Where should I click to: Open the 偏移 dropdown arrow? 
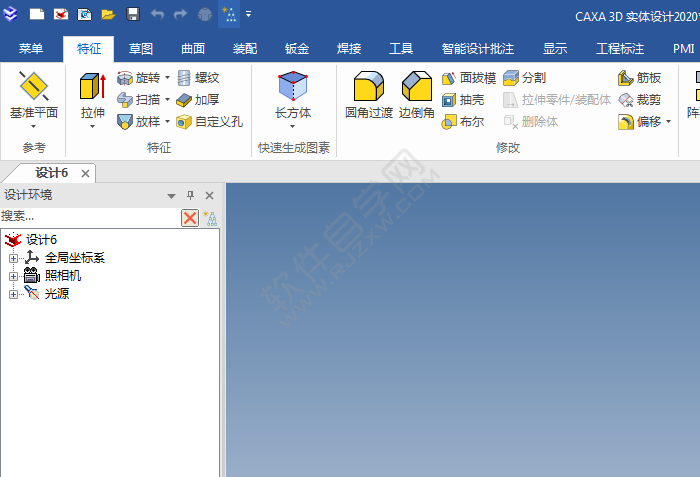point(668,122)
